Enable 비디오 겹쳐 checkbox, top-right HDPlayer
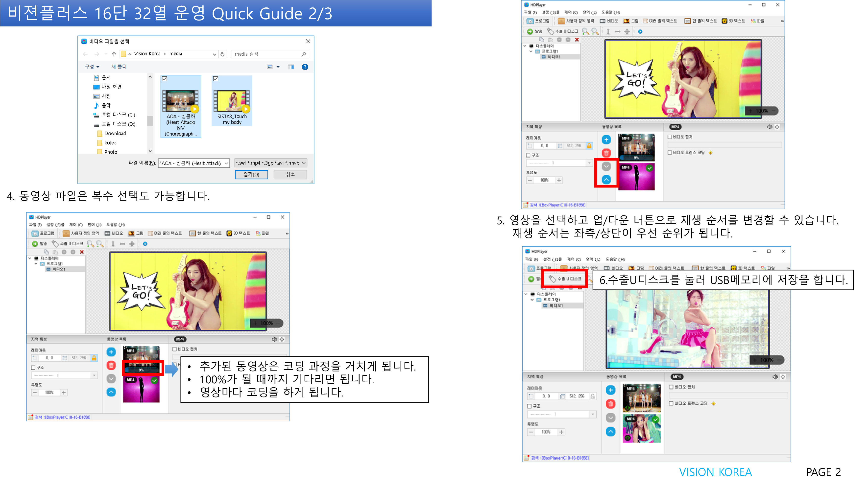The width and height of the screenshot is (868, 488). [x=670, y=137]
